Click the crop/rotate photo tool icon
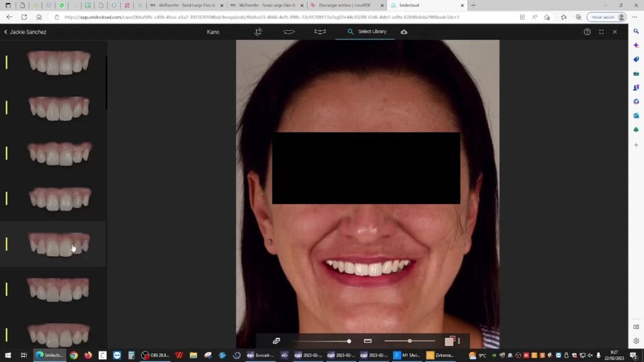The width and height of the screenshot is (644, 362). [258, 31]
